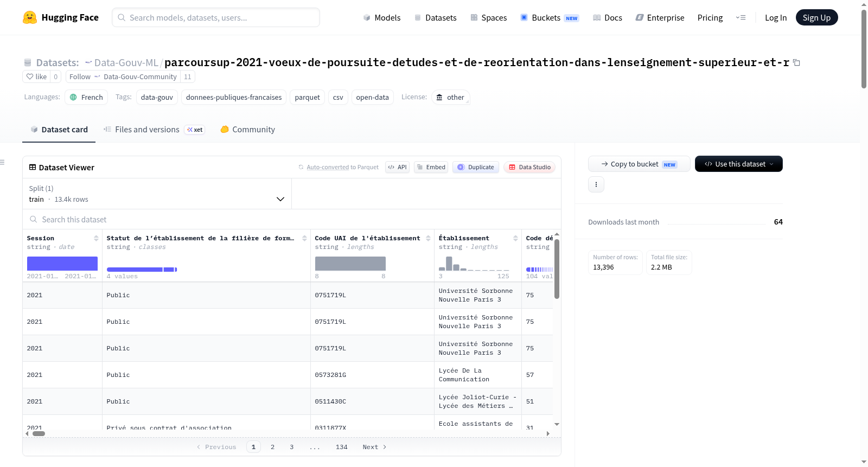Go to page 3
This screenshot has width=868, height=467.
[x=291, y=447]
